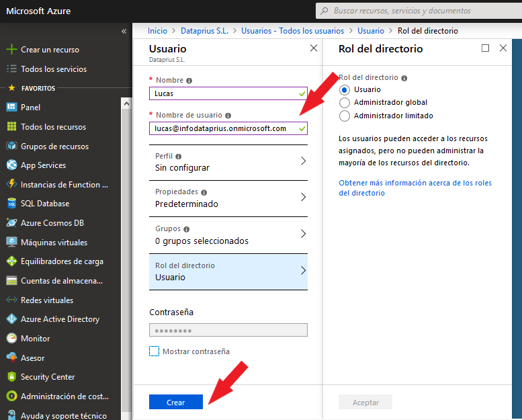The height and width of the screenshot is (420, 522).
Task: Click the Nombre input field with Lucas
Action: pyautogui.click(x=228, y=93)
